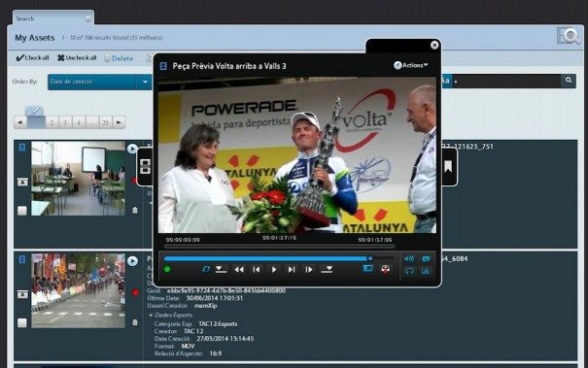Switch to the Search tab
This screenshot has height=368, width=588.
[25, 18]
